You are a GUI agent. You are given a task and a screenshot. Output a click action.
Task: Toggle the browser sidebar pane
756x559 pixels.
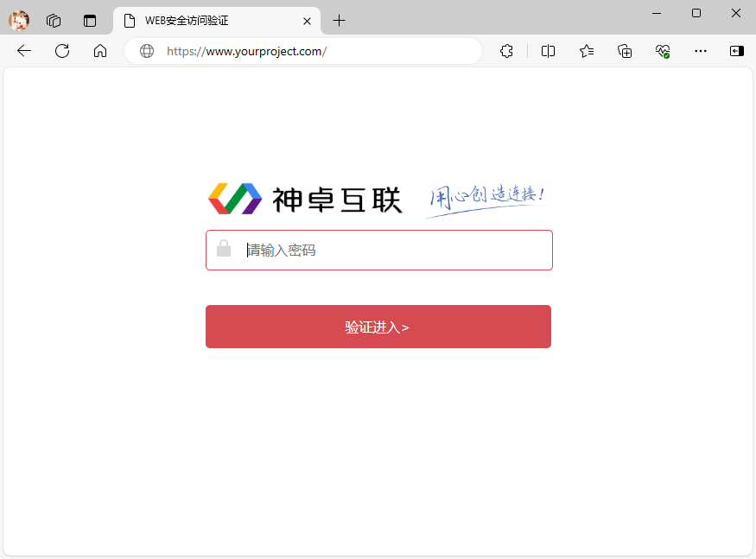coord(737,51)
